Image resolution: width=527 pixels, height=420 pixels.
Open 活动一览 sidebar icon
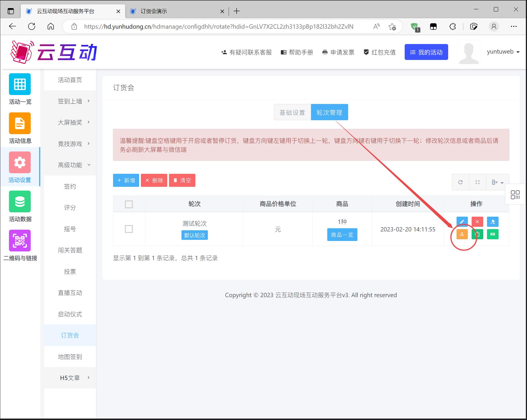click(20, 84)
